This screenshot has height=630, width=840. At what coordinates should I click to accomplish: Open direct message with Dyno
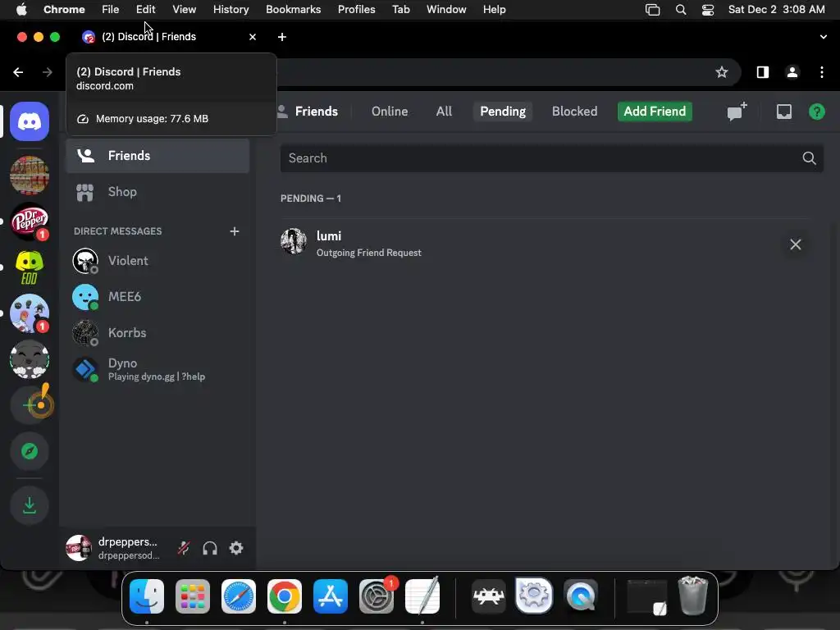pos(158,369)
